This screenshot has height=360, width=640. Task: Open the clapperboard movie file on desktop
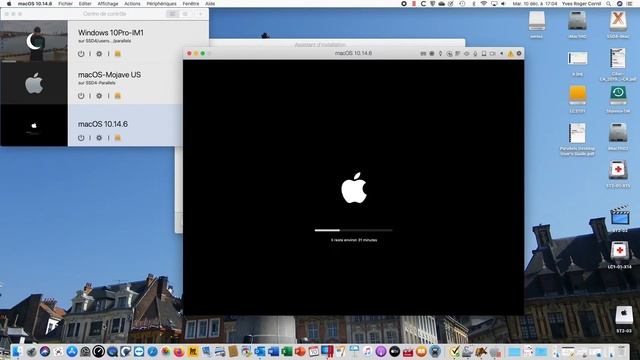pyautogui.click(x=620, y=216)
